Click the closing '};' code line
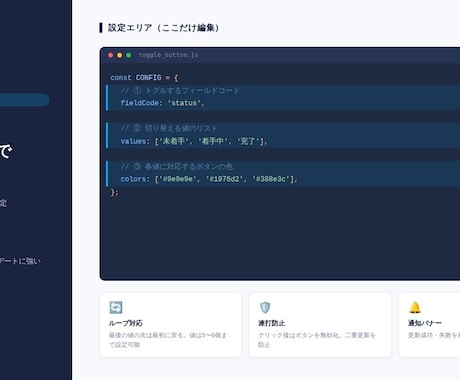 click(114, 192)
